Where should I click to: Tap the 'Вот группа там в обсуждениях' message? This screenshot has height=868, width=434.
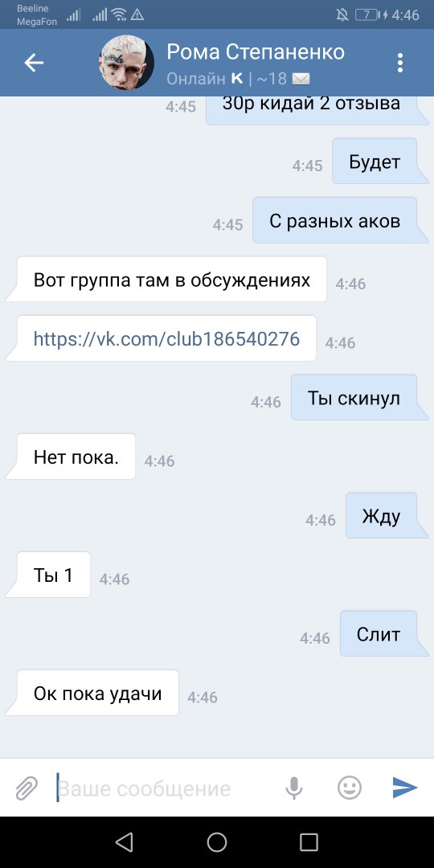pos(172,279)
